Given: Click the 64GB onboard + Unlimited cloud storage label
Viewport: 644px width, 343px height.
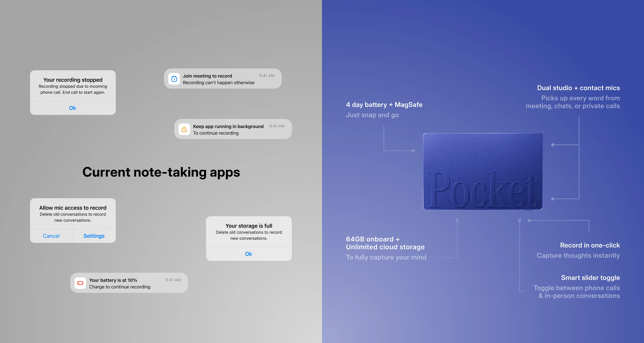Looking at the screenshot, I should tap(385, 243).
